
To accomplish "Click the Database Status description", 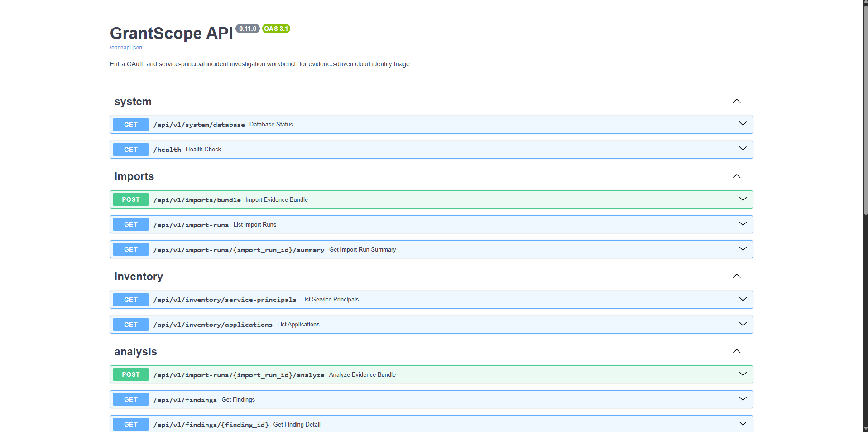I will coord(271,125).
